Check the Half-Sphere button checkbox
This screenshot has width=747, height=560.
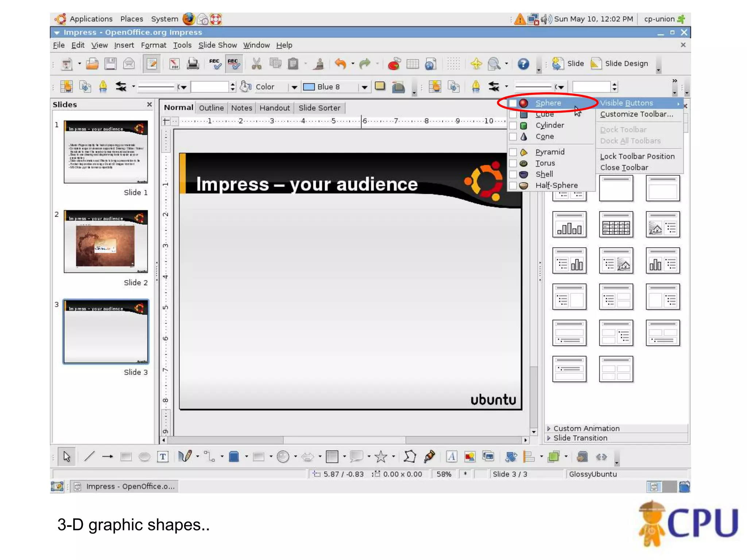(513, 186)
